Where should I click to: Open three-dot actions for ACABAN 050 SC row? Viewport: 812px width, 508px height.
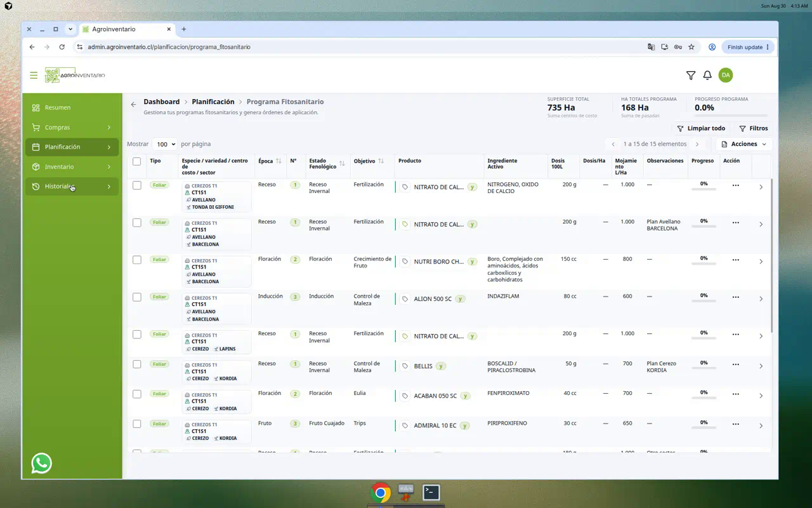pyautogui.click(x=735, y=394)
